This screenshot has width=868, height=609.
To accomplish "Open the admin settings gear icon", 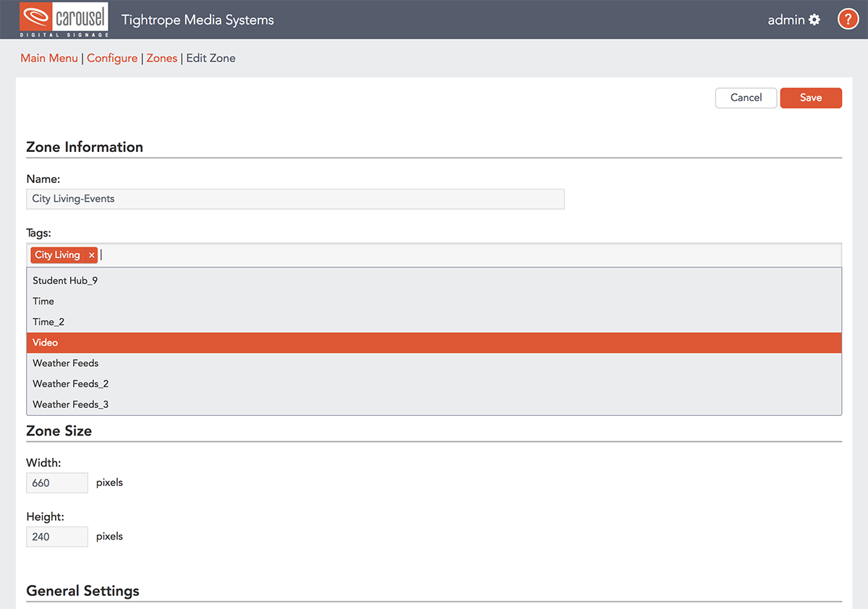I will [814, 20].
